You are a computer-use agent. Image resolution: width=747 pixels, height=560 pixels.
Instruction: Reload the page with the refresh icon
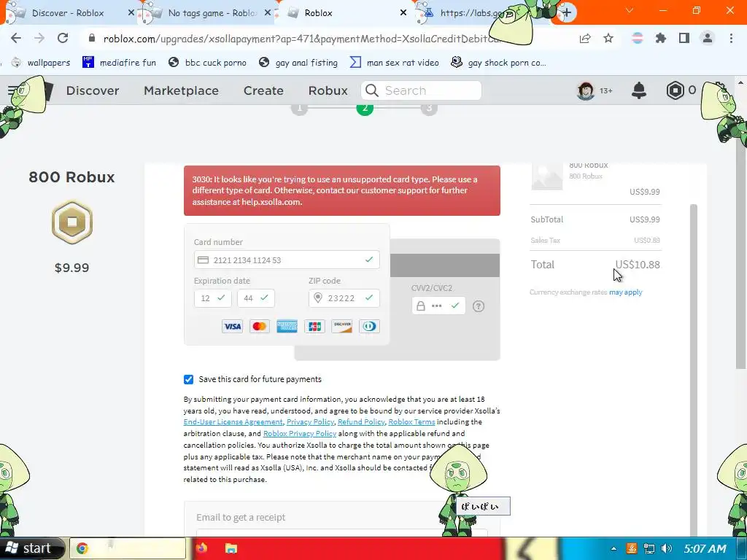pos(63,38)
